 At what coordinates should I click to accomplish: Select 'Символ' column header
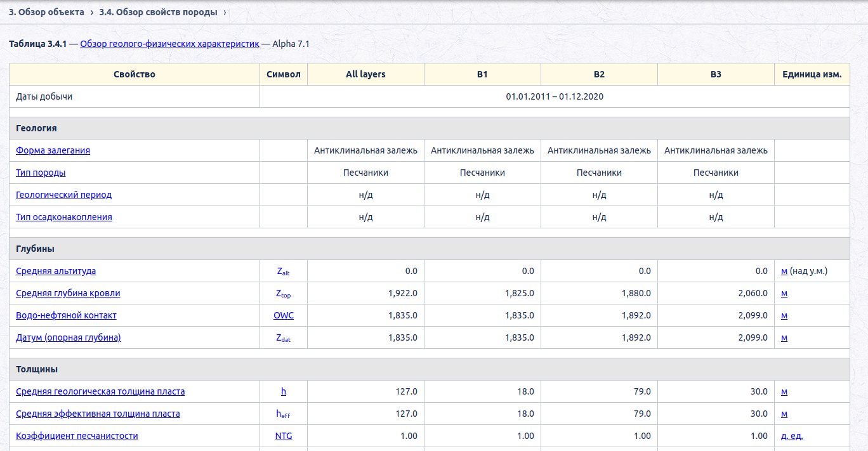[284, 74]
